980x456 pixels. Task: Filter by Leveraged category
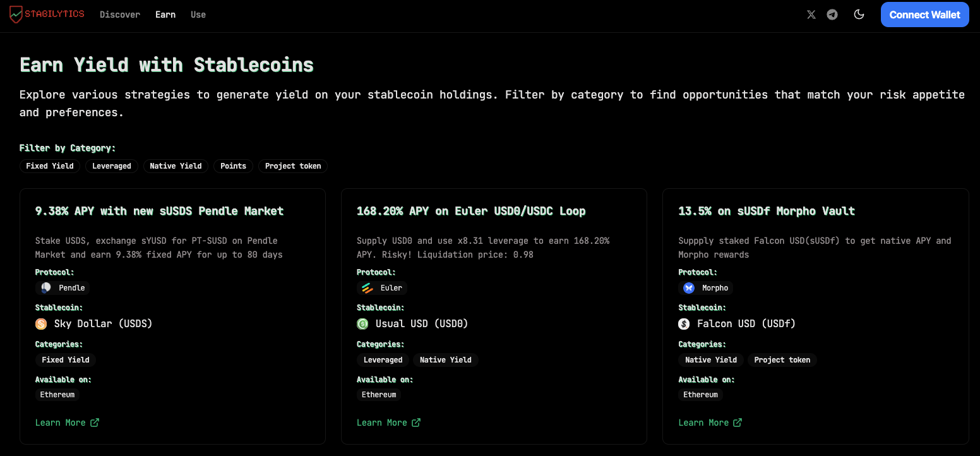112,166
